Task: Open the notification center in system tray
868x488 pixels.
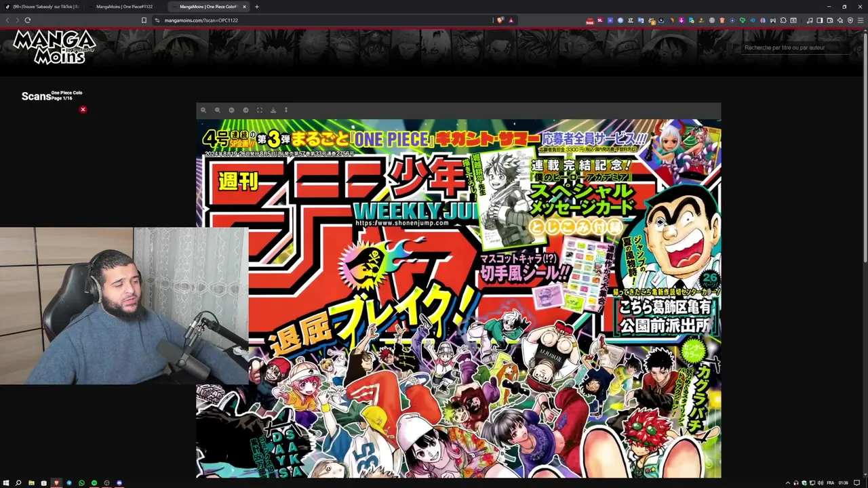Action: (857, 483)
